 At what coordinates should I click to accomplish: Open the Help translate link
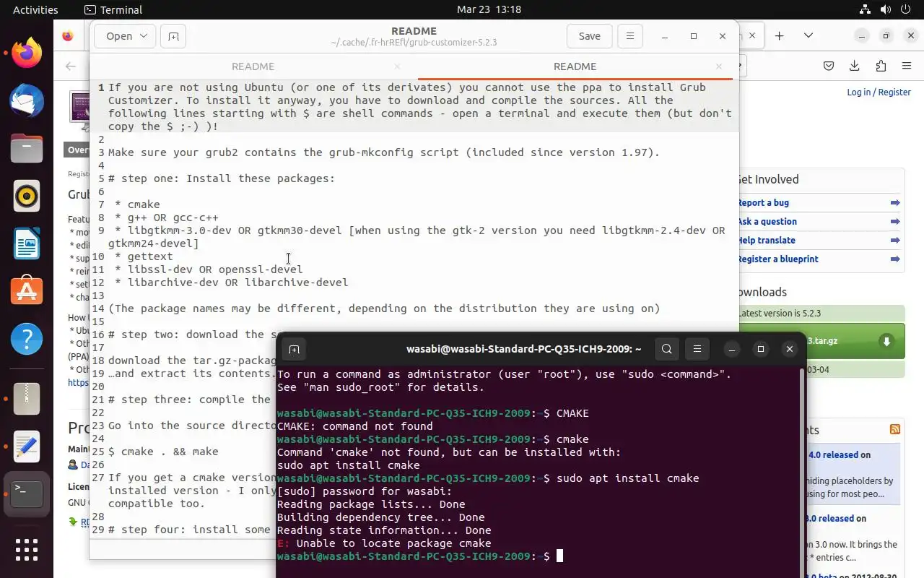(x=767, y=241)
